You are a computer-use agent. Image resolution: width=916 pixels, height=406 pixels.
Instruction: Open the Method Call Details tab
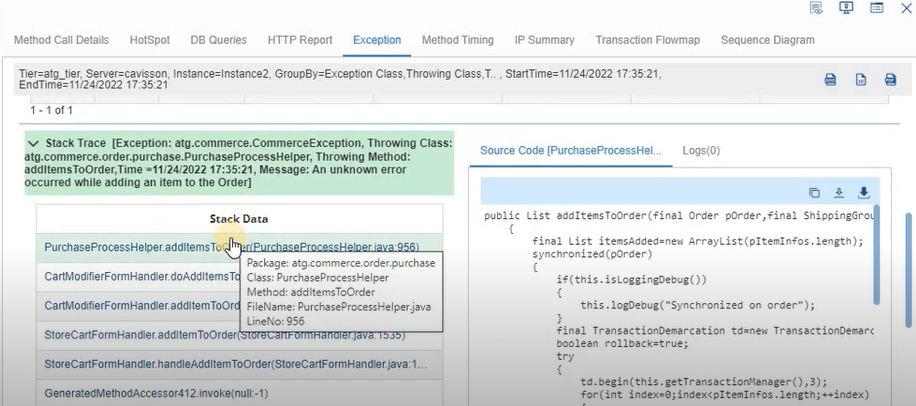pyautogui.click(x=61, y=40)
